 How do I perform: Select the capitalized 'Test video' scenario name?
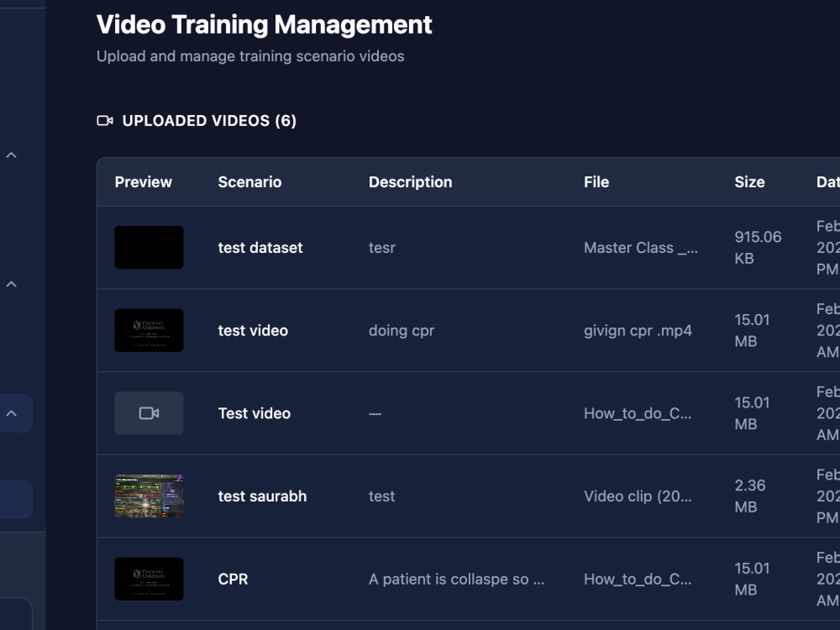255,413
